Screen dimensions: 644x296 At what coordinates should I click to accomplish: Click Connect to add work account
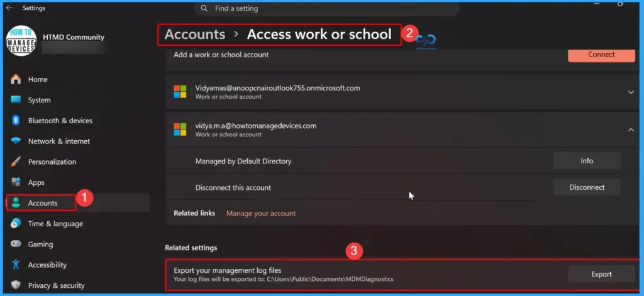tap(601, 54)
